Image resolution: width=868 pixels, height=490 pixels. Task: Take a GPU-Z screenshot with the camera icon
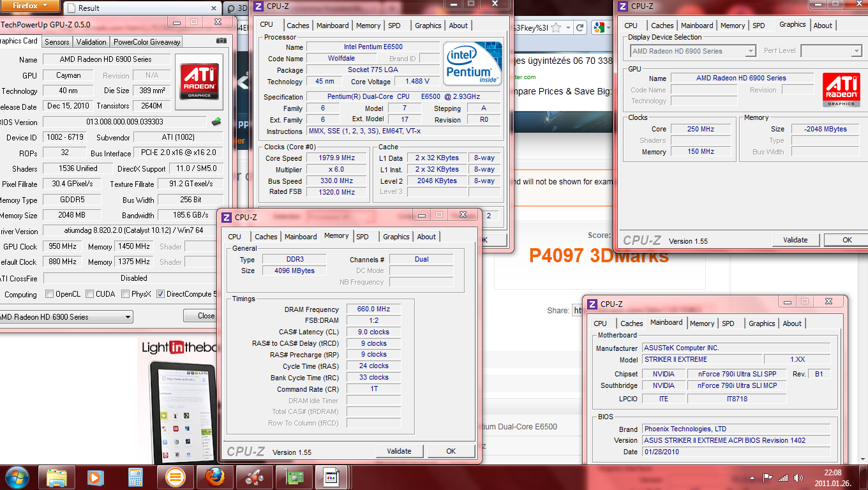[x=221, y=41]
